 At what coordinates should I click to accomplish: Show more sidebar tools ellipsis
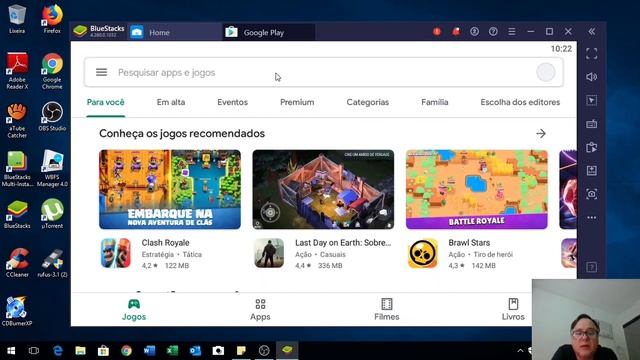[591, 218]
